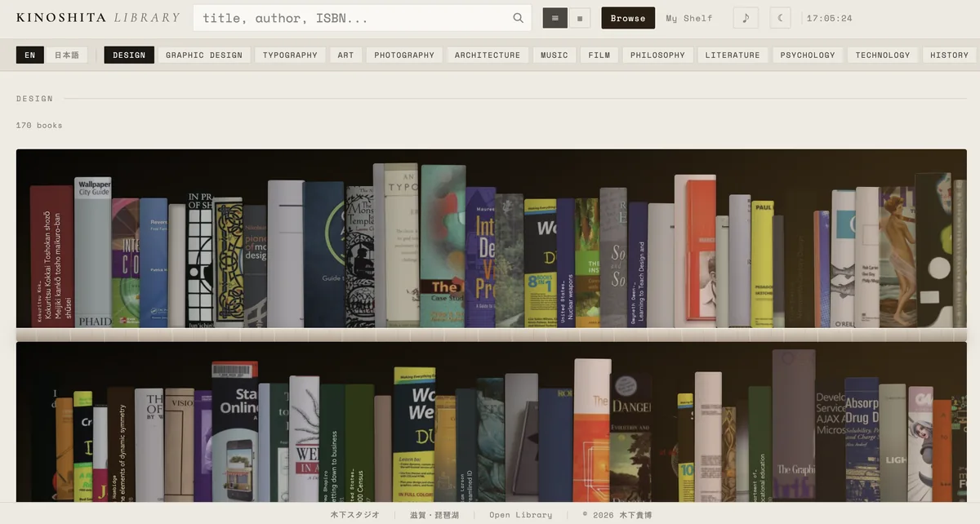980x524 pixels.
Task: Click the search magnifier icon
Action: click(x=518, y=18)
